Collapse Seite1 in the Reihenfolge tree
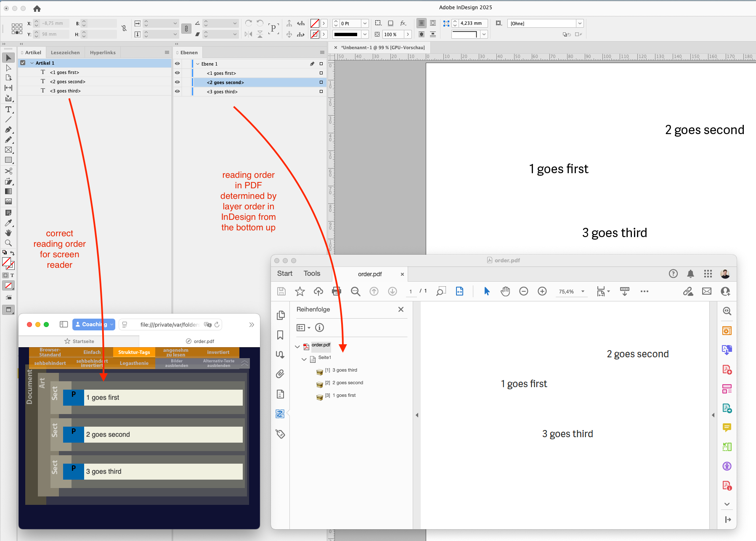 [304, 359]
